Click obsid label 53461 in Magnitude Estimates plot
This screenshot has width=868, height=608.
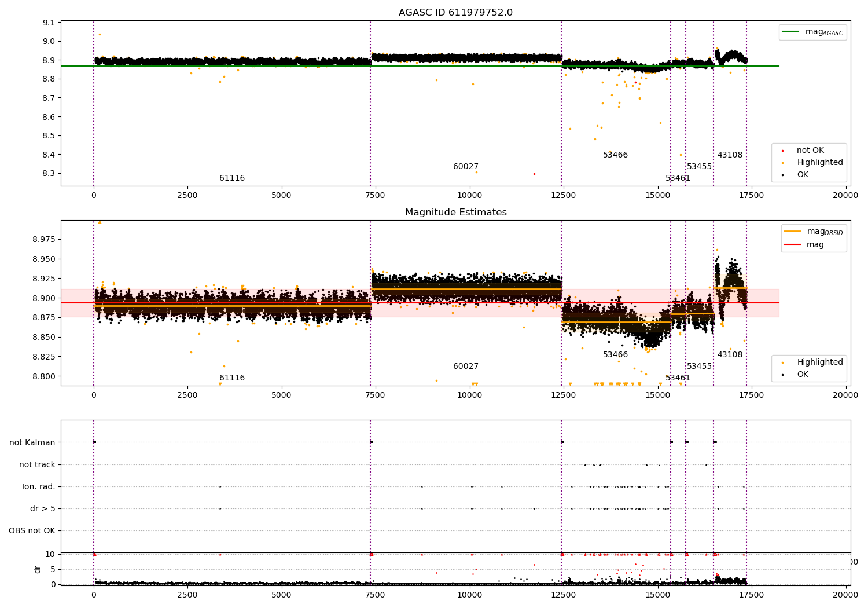(x=678, y=378)
